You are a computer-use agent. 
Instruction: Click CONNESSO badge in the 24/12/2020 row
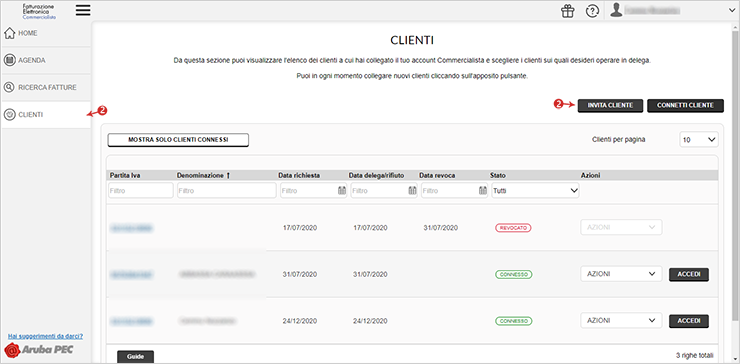tap(513, 321)
